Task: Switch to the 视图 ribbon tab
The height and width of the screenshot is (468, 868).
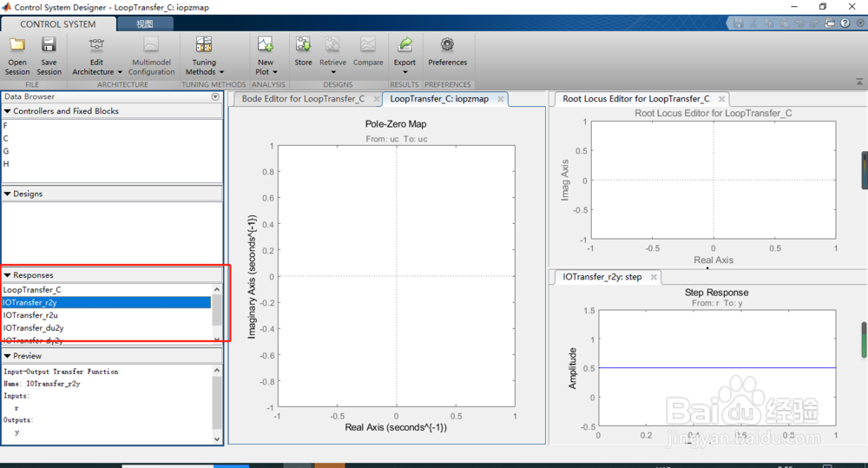Action: 145,23
